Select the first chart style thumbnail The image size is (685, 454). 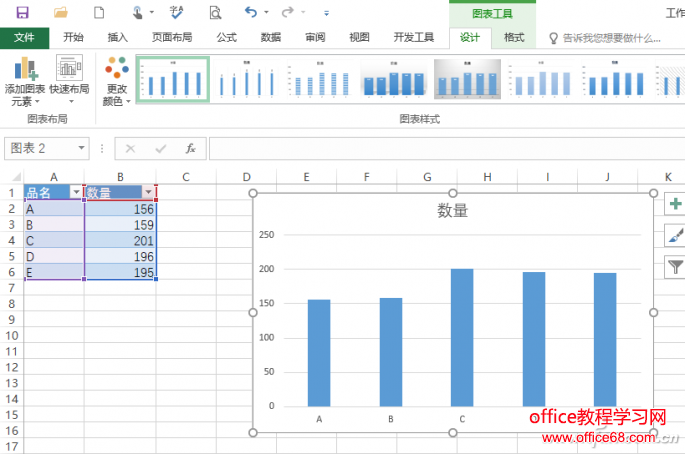pos(173,79)
